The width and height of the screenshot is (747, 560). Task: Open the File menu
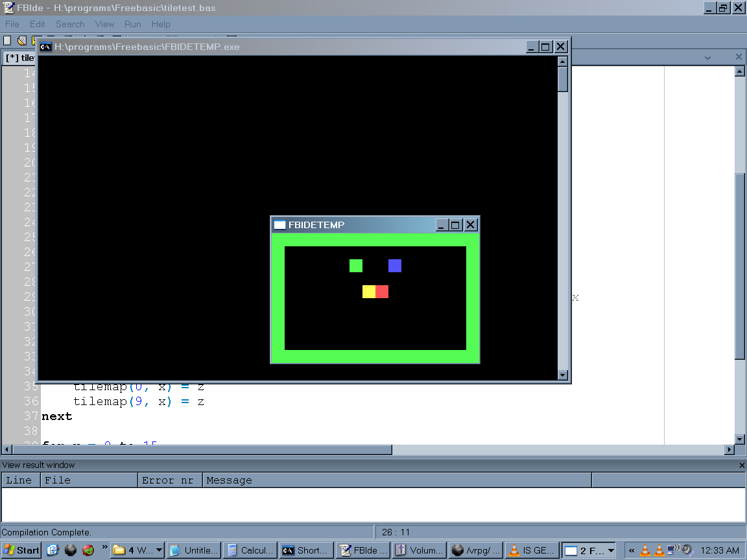(x=12, y=24)
